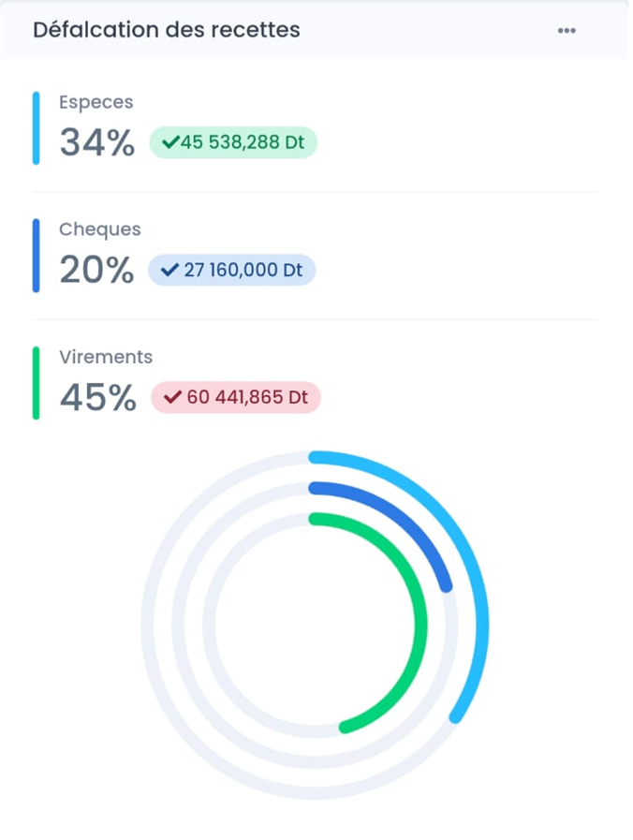Screen dimensions: 633x840
Task: Click the Cheques category label
Action: pyautogui.click(x=99, y=229)
